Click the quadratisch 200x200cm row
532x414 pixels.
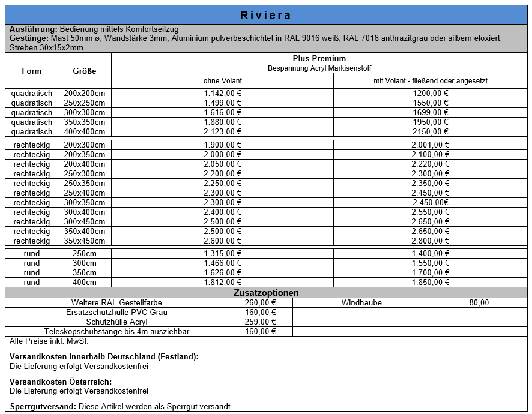(x=32, y=93)
